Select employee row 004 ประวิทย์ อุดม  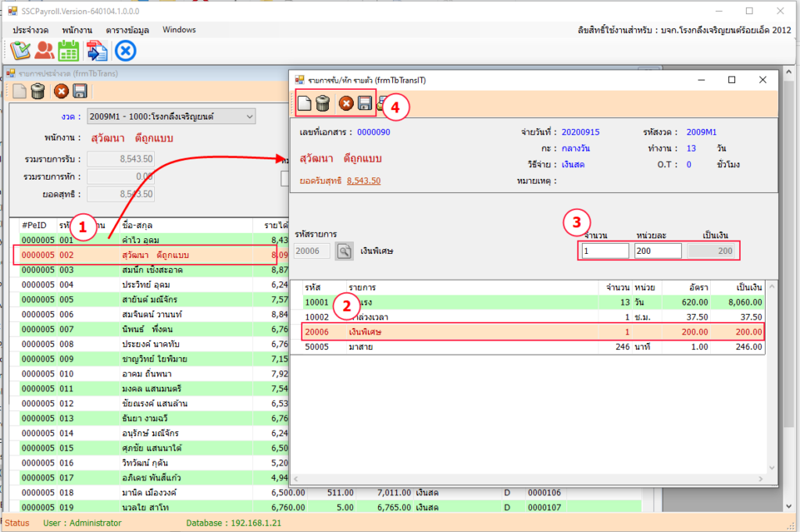154,284
